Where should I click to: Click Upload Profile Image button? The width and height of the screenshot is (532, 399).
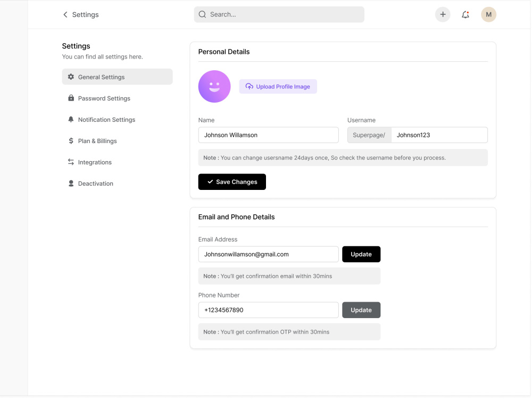tap(278, 87)
